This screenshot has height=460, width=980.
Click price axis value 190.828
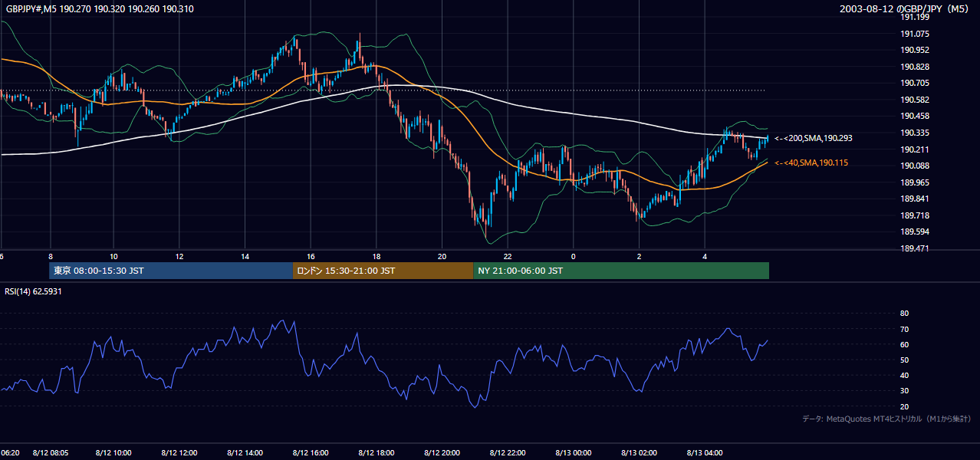point(915,67)
